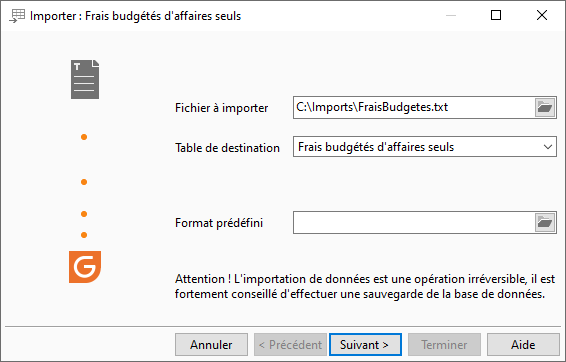Click the first orange step dot

(x=84, y=137)
